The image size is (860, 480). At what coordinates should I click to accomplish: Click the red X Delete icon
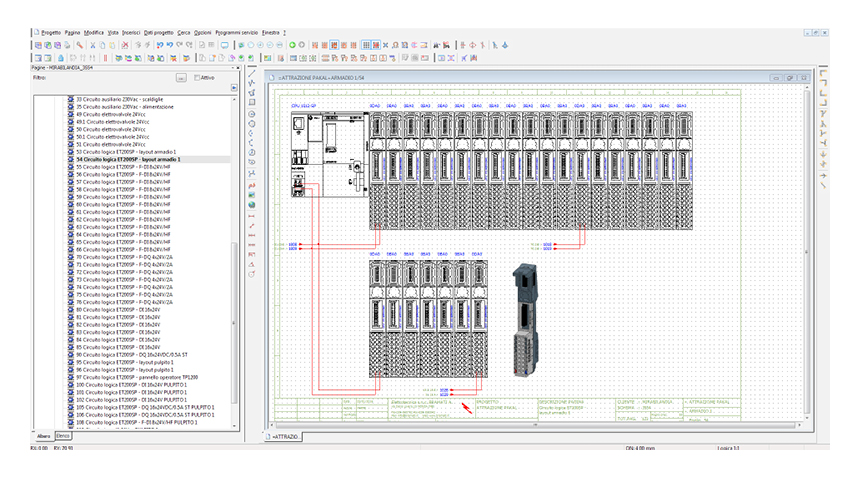click(125, 46)
